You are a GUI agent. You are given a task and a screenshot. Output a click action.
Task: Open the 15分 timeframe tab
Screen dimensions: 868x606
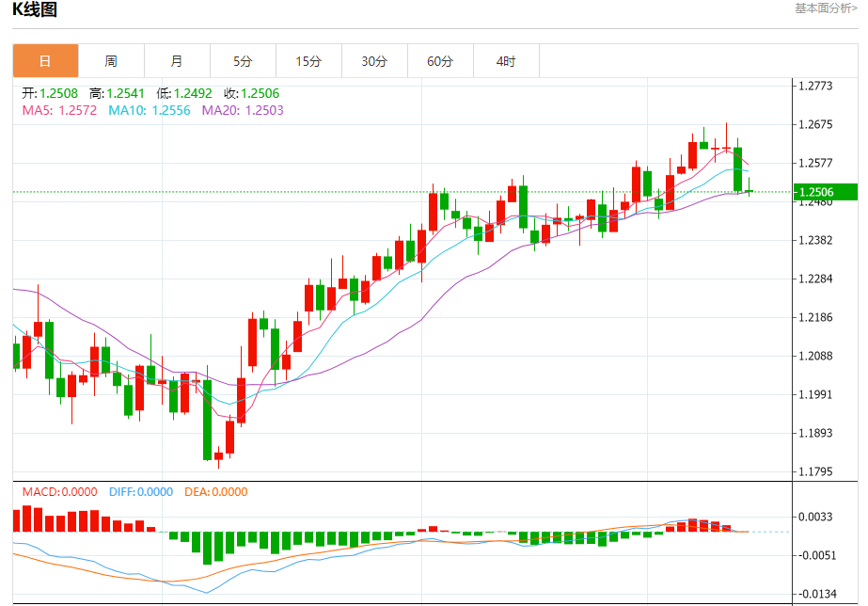tap(308, 61)
